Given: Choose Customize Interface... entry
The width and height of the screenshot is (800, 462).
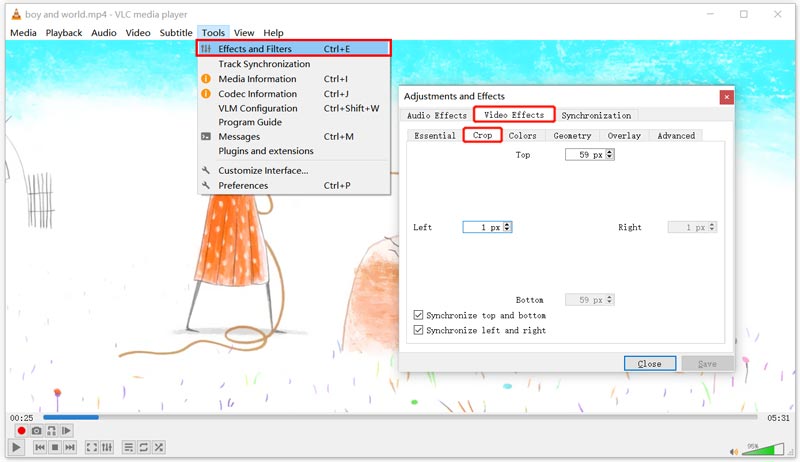Looking at the screenshot, I should coord(293,170).
